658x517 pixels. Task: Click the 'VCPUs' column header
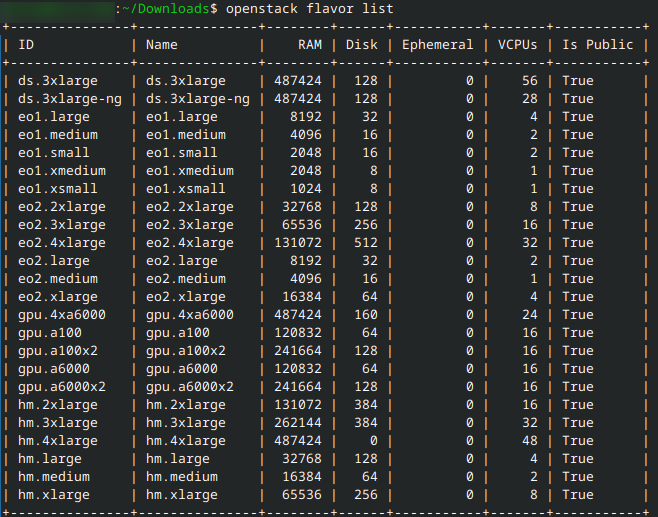pos(517,44)
